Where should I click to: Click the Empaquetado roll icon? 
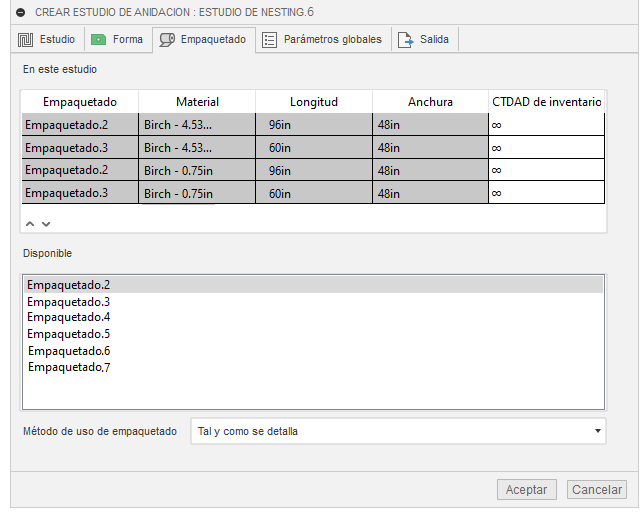click(x=167, y=40)
